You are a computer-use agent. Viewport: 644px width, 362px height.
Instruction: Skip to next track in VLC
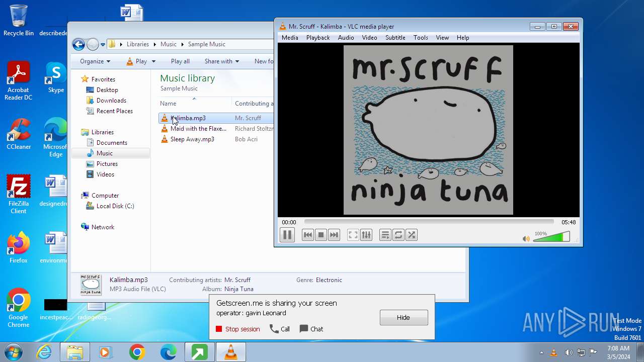coord(334,235)
